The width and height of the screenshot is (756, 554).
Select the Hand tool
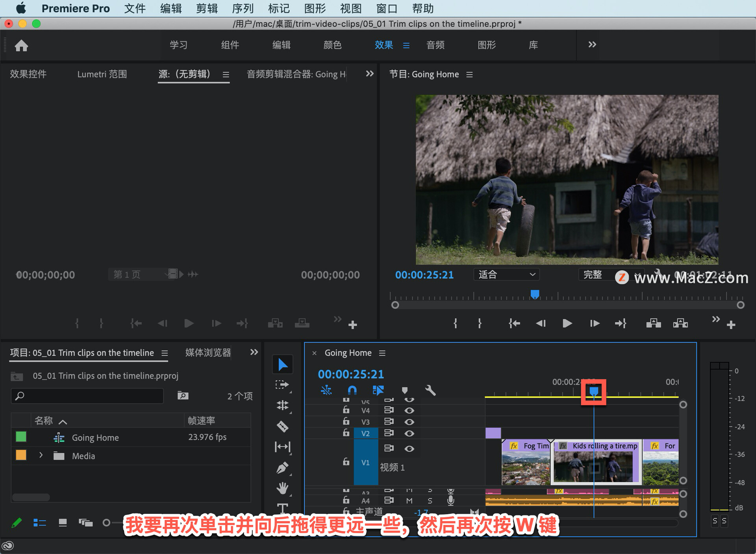[x=282, y=488]
